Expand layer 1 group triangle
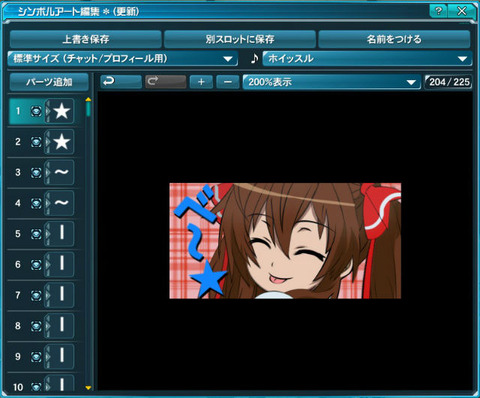 47,111
